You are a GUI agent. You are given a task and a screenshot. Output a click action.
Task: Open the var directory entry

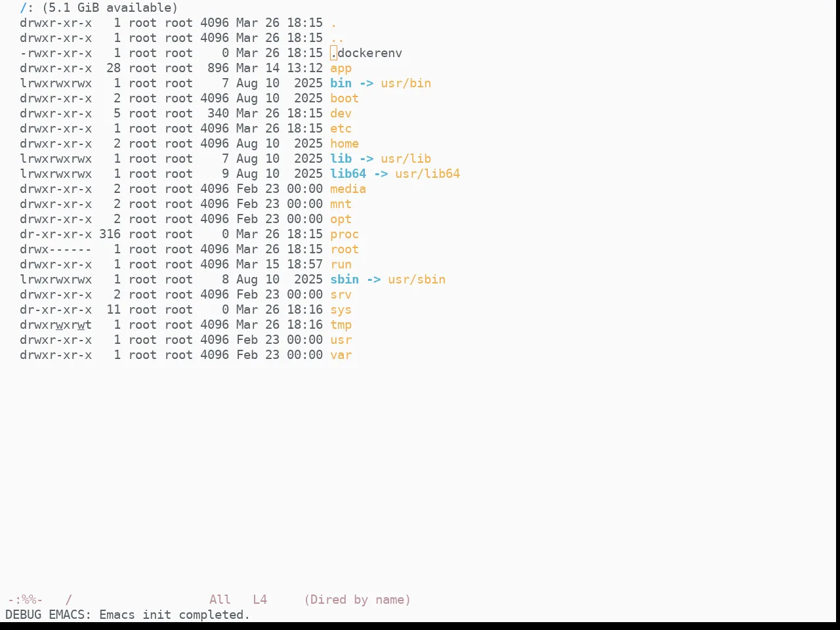pos(341,355)
